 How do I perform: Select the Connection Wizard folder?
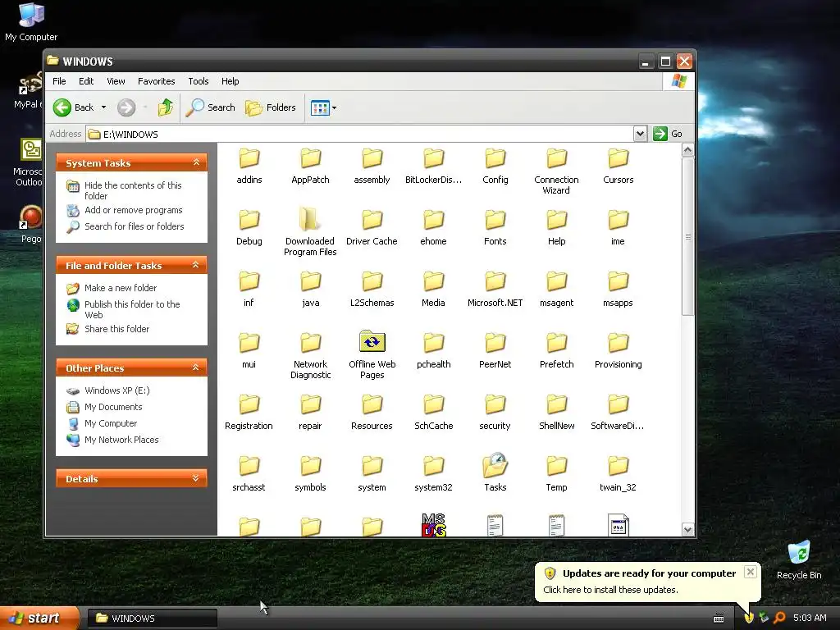557,171
